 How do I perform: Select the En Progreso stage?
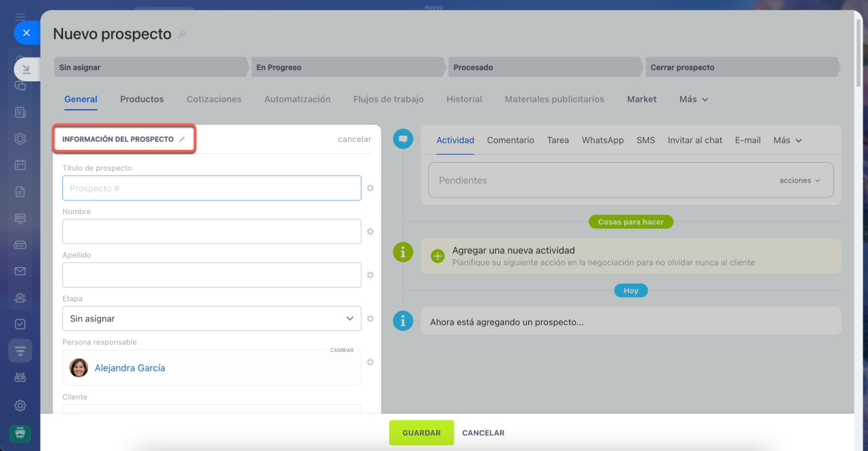(349, 67)
